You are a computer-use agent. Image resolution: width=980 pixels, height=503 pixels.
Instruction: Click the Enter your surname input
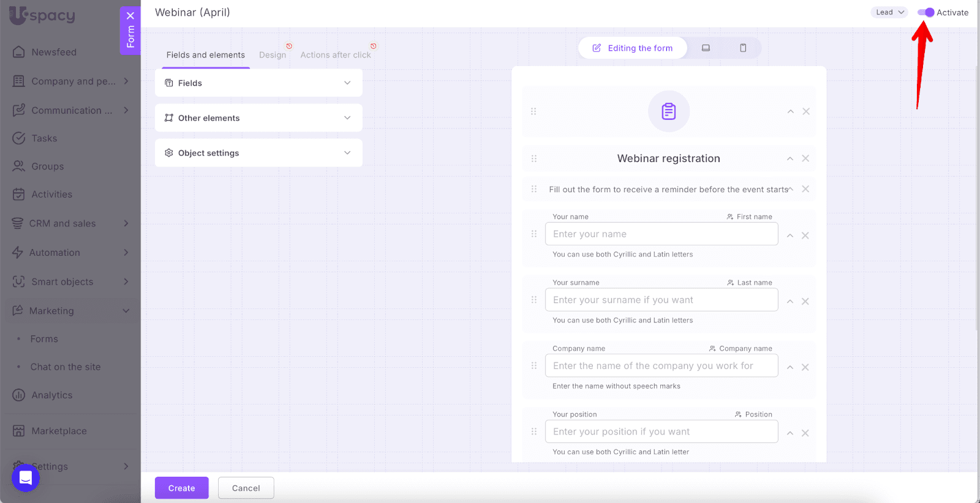(x=661, y=300)
